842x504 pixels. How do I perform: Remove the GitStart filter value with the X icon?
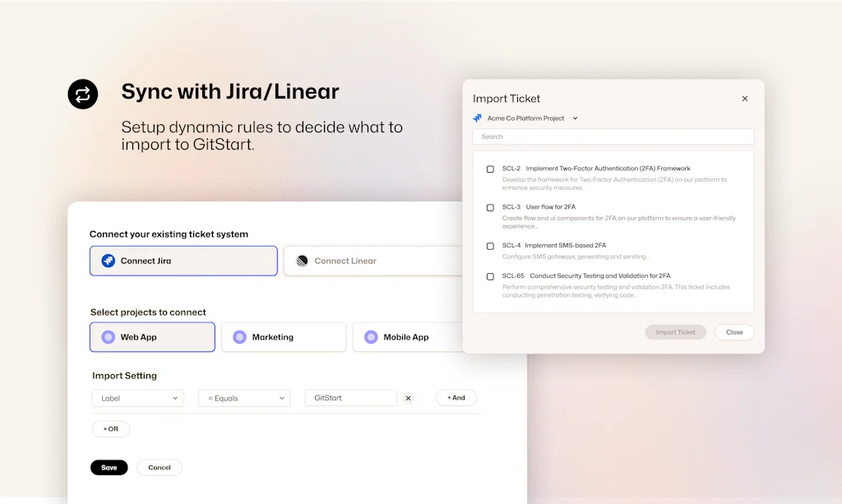[x=408, y=397]
